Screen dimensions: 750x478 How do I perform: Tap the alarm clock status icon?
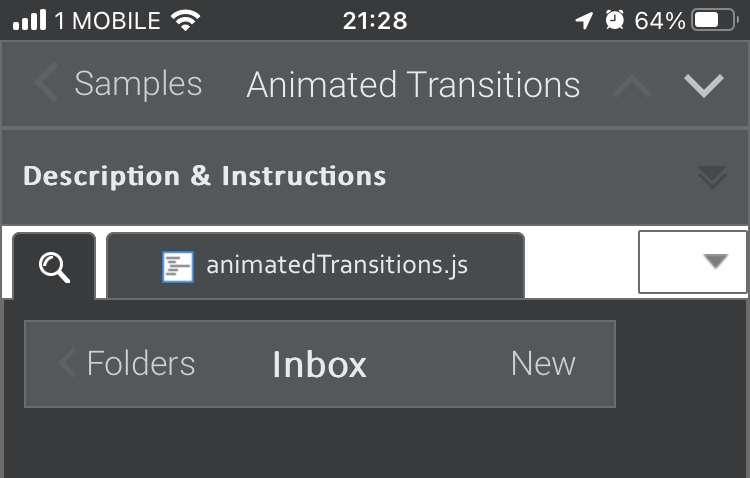click(x=615, y=20)
